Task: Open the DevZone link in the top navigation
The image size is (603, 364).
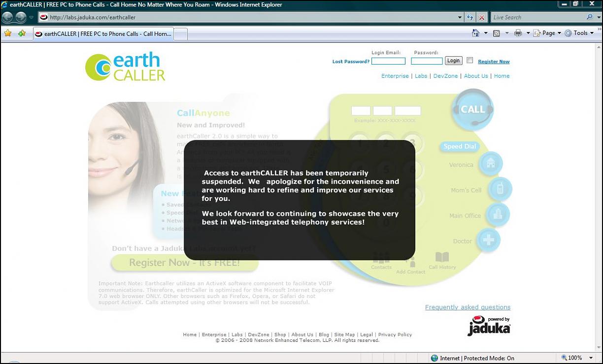Action: pos(445,76)
